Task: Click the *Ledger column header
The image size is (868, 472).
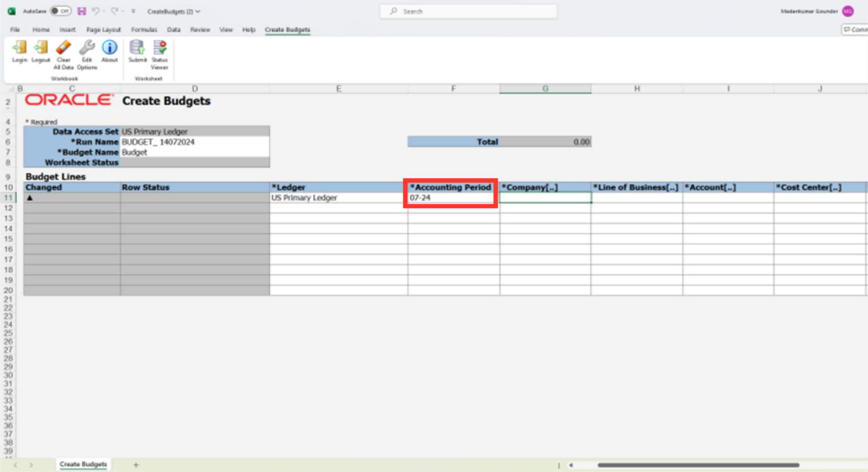Action: (x=338, y=187)
